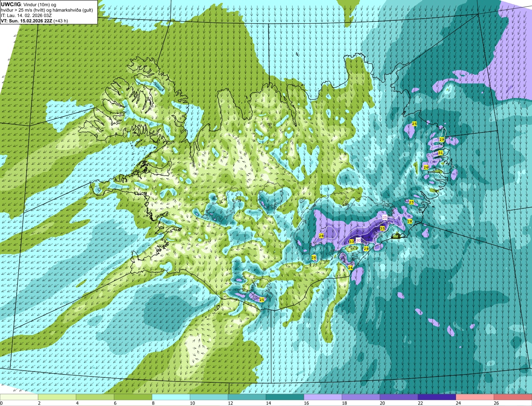This screenshot has height=406, width=532.
Task: Click the 10–12 m/s light teal swatch
Action: [209, 397]
